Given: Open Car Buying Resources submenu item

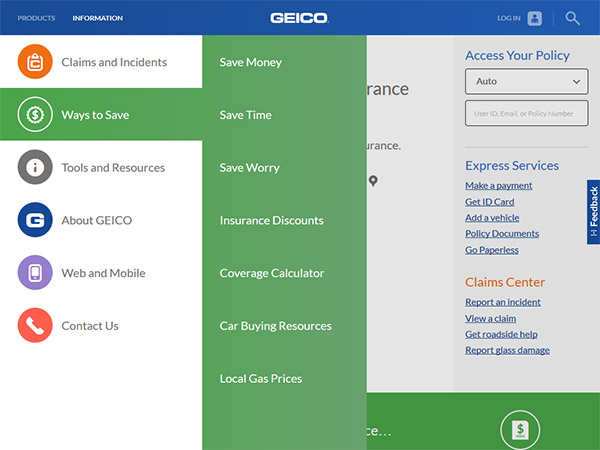Looking at the screenshot, I should pyautogui.click(x=276, y=326).
